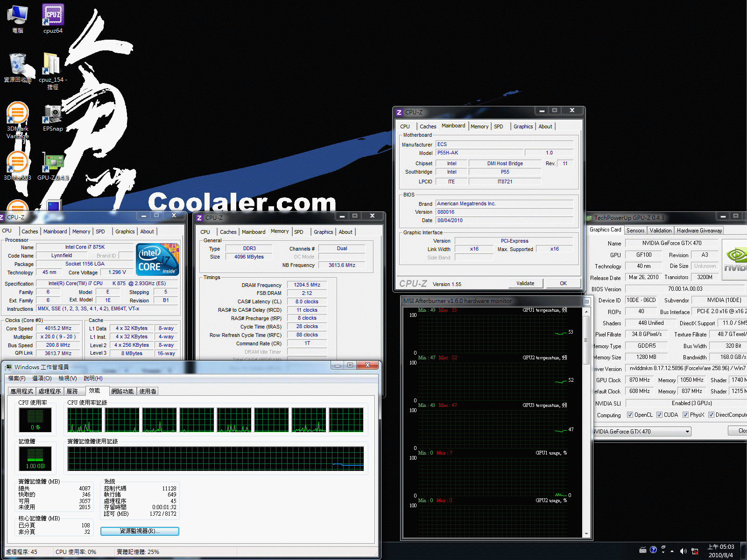Launch the 3DMark03 desktop shortcut
The width and height of the screenshot is (747, 560).
(17, 166)
